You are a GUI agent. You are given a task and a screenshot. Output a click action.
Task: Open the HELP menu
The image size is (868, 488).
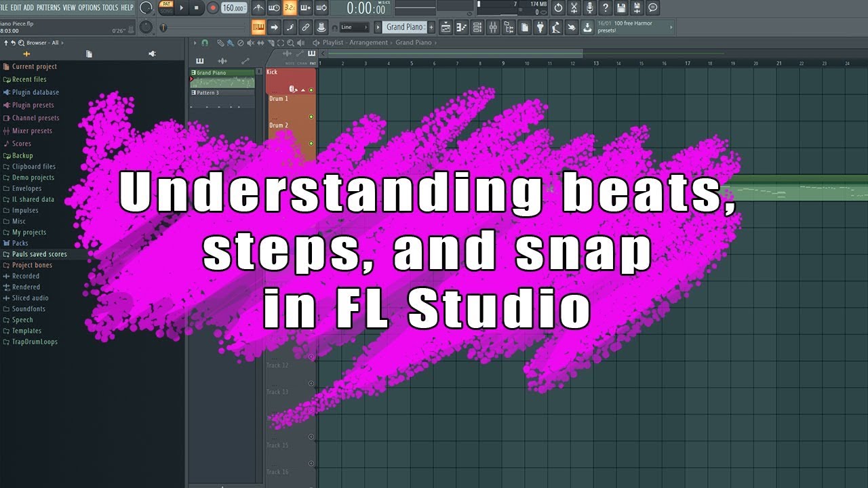(x=127, y=7)
